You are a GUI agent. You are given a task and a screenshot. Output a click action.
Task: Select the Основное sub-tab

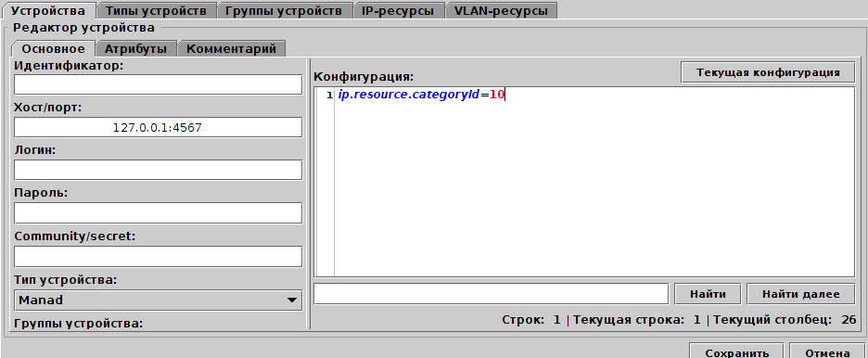point(53,48)
